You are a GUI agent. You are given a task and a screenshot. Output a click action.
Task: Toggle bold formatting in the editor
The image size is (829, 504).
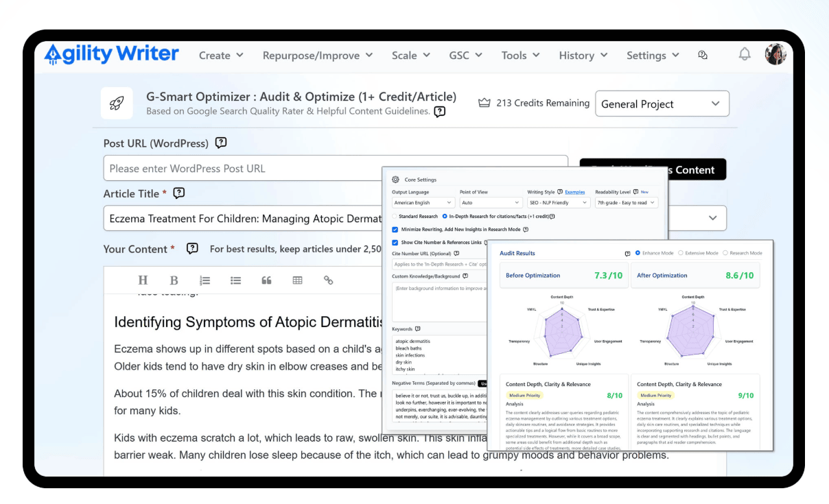174,280
